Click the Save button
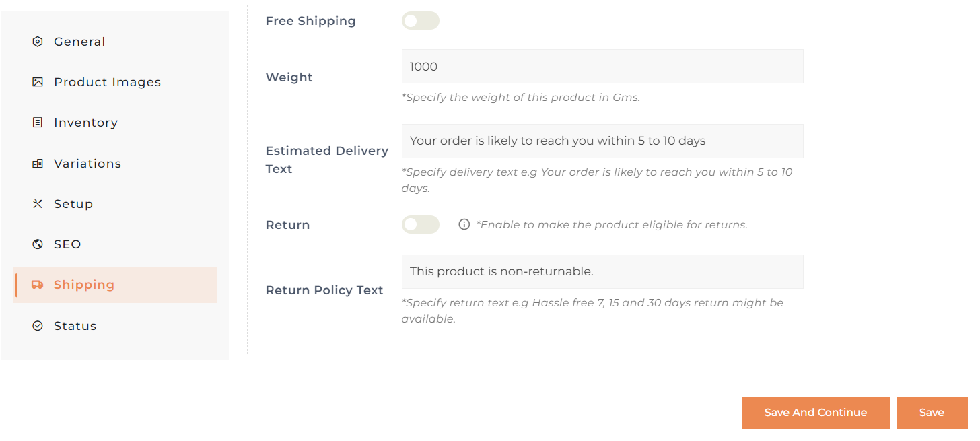The width and height of the screenshot is (980, 441). (932, 413)
